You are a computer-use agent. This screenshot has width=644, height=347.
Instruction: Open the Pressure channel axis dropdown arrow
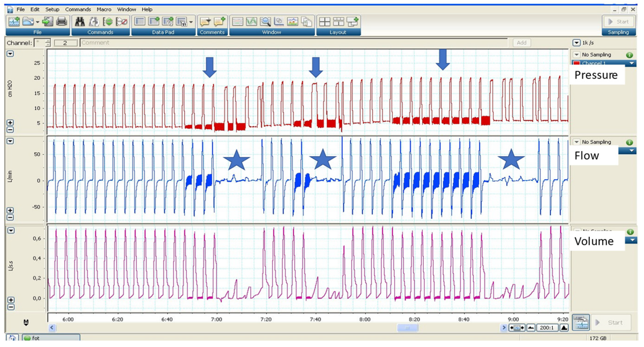[10, 54]
